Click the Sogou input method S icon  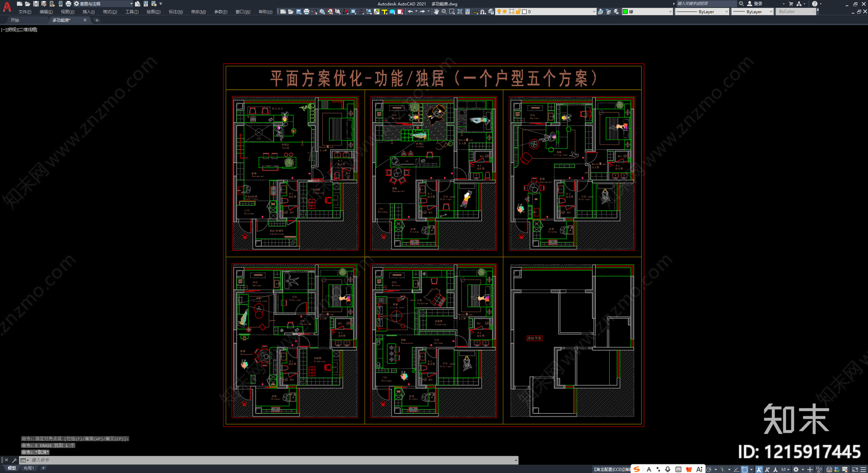pos(637,469)
